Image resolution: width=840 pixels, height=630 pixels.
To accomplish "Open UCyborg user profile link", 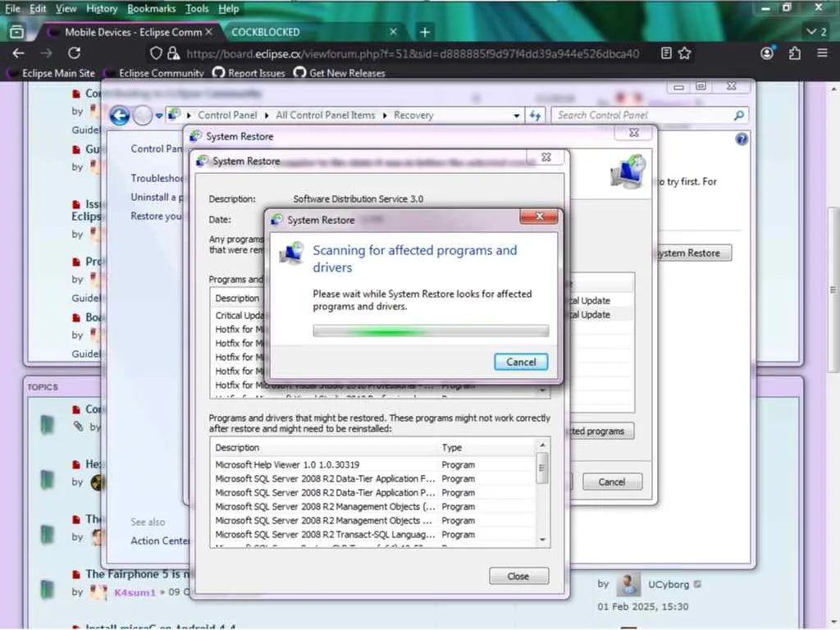I will point(669,584).
